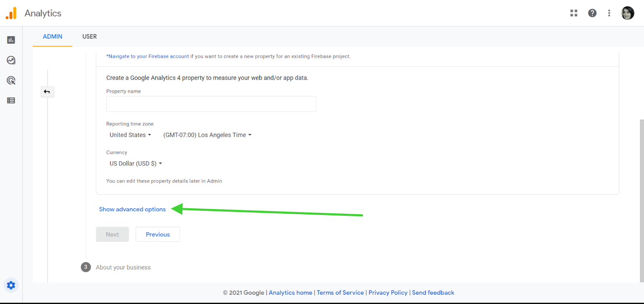Open Explore sidebar icon
Image resolution: width=644 pixels, height=304 pixels.
click(11, 60)
